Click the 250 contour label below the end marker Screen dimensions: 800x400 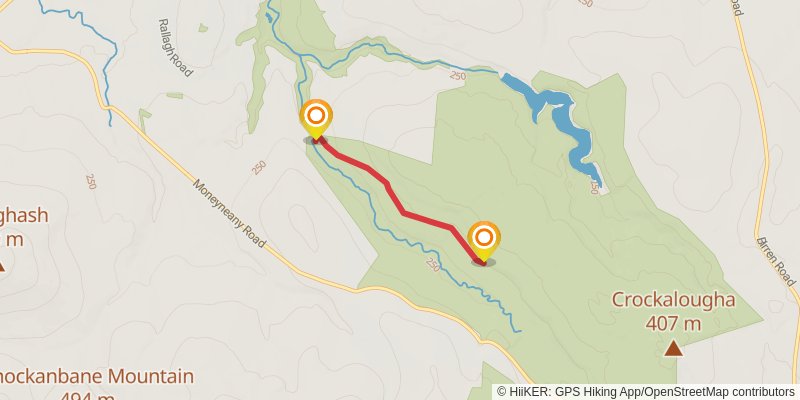(432, 265)
